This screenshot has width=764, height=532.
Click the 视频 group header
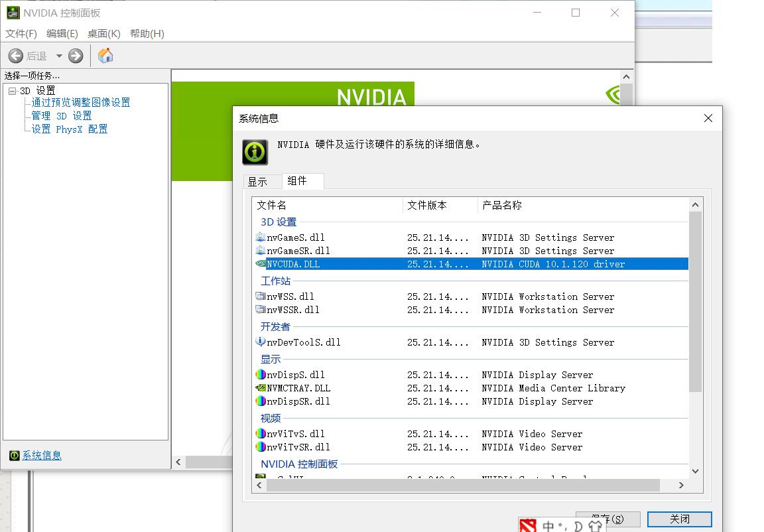tap(271, 419)
